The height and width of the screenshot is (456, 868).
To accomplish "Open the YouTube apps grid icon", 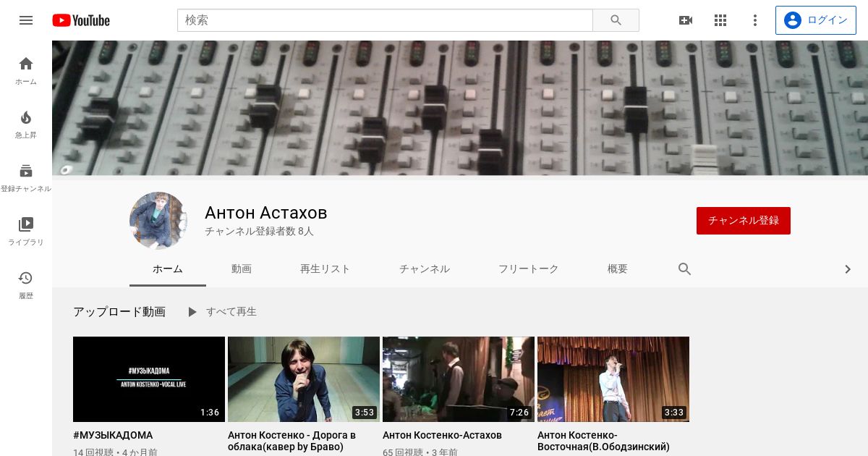I will pyautogui.click(x=720, y=20).
